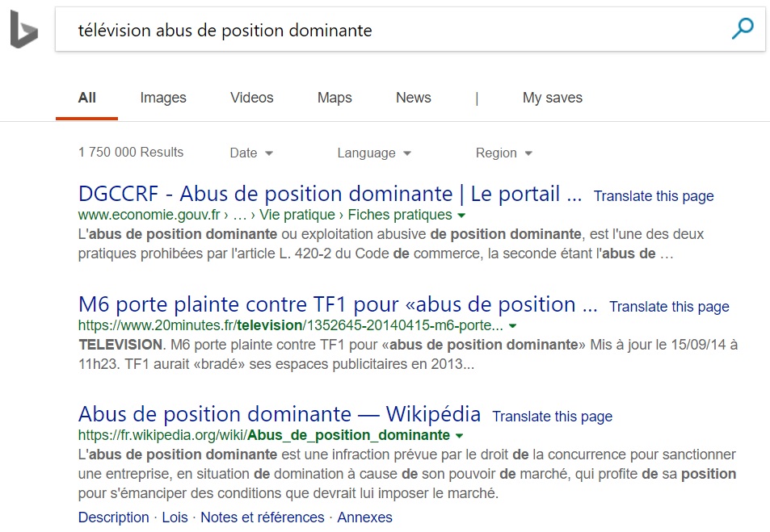Open the Annexes sublink
Image resolution: width=770 pixels, height=532 pixels.
tap(364, 517)
